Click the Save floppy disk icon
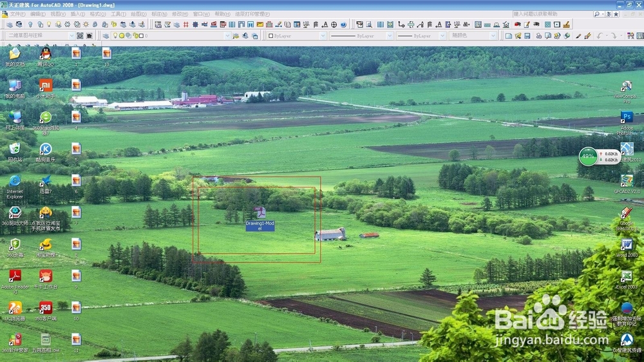 pyautogui.click(x=527, y=35)
